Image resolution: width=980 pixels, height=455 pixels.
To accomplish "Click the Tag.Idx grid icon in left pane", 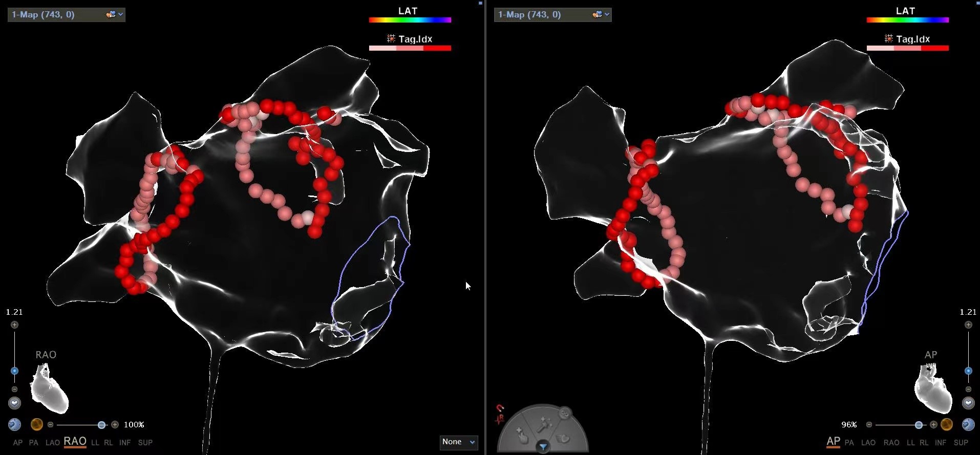I will point(391,39).
